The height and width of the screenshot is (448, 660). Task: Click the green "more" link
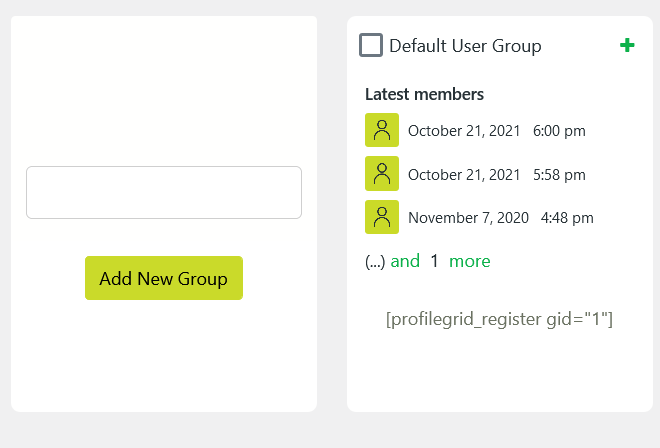point(469,261)
